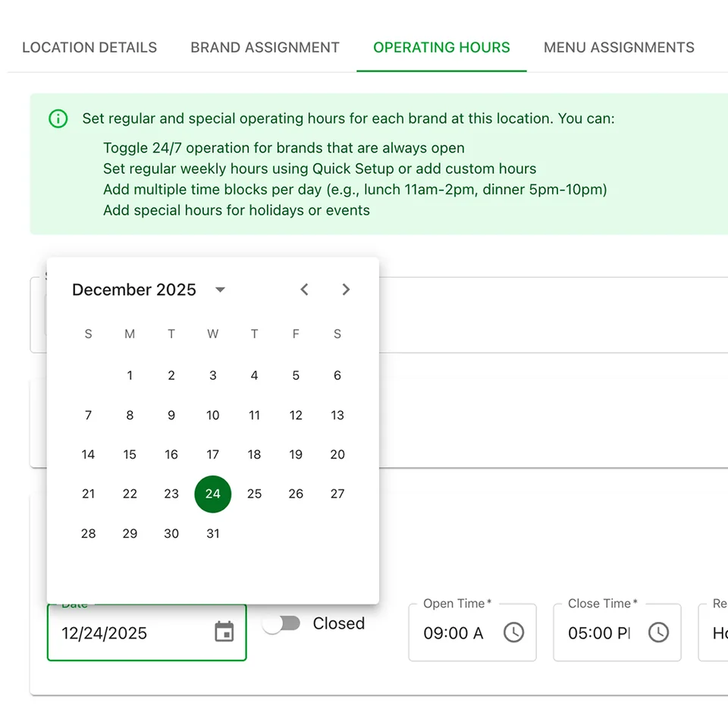728x728 pixels.
Task: Select December 29 in calendar
Action: tap(130, 534)
